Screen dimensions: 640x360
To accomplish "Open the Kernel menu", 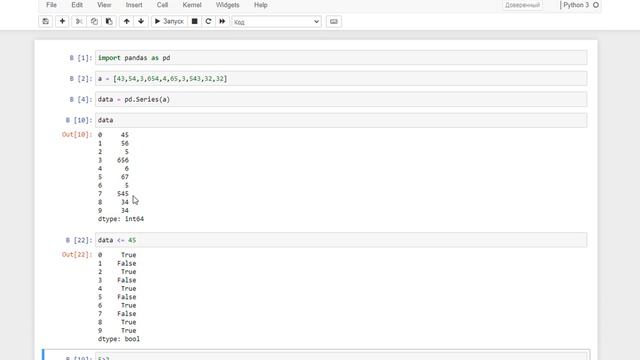I will tap(192, 5).
